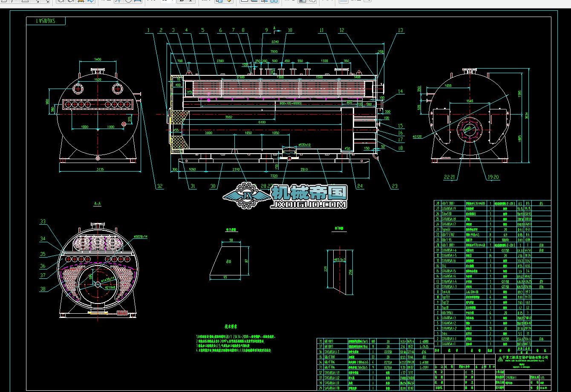Pick leader callout number 13 at the side view's right end
This screenshot has height=392, width=571.
tap(400, 30)
